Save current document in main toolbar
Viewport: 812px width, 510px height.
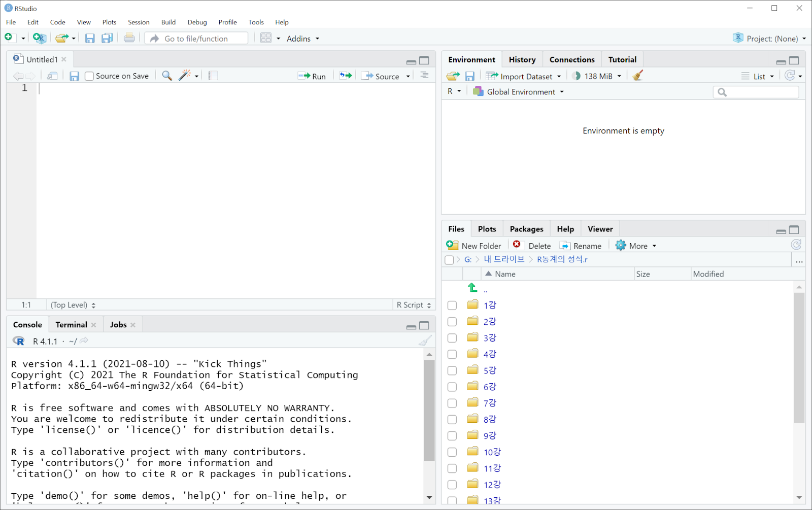tap(90, 38)
